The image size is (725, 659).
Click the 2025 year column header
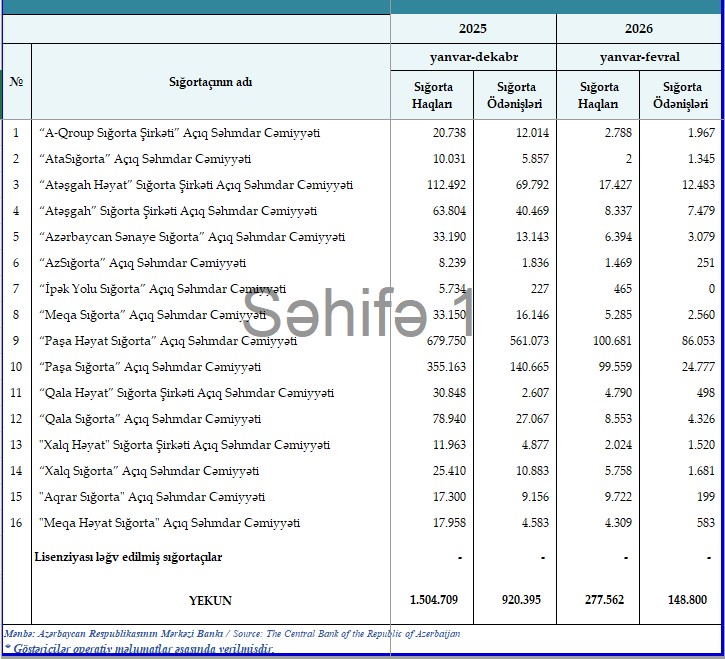coord(473,29)
